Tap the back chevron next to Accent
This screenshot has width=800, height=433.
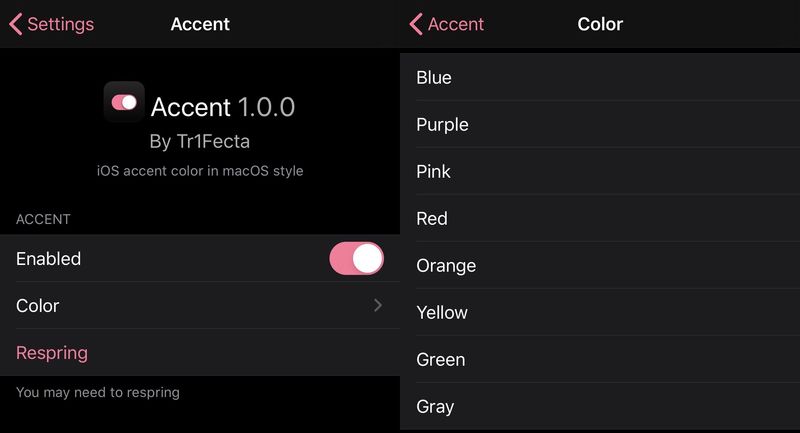(x=416, y=24)
